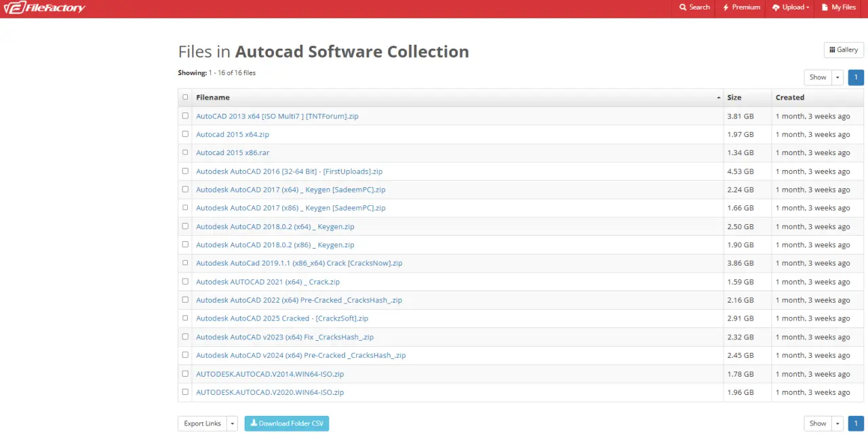This screenshot has height=439, width=868.
Task: Open the top Show dropdown arrow
Action: (837, 77)
